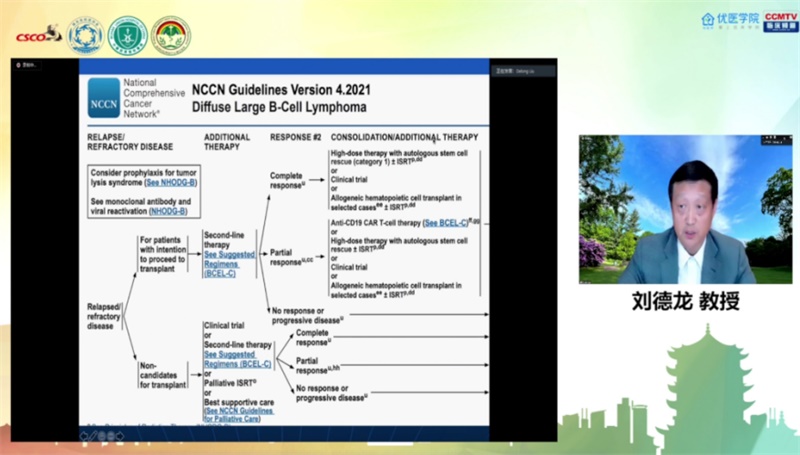Click 'CONSOLIDATION/ADDITIONAL THERAPY' column header
800x455 pixels.
[x=404, y=137]
